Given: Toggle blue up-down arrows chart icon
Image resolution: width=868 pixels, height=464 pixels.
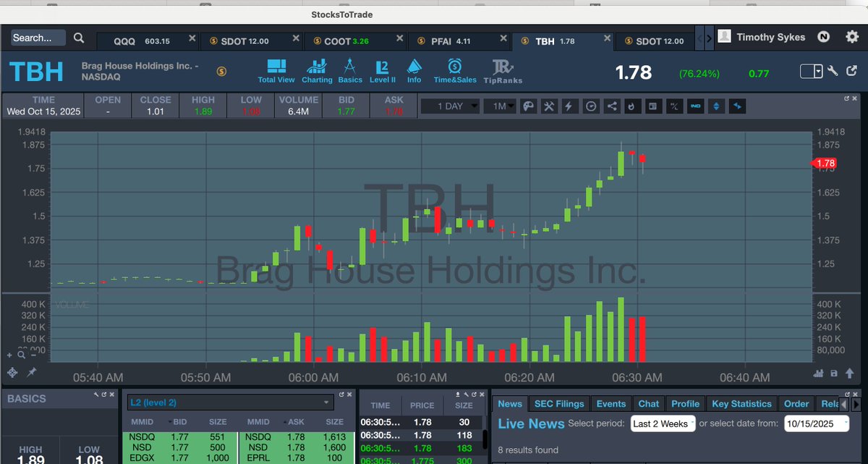Looking at the screenshot, I should coord(717,106).
